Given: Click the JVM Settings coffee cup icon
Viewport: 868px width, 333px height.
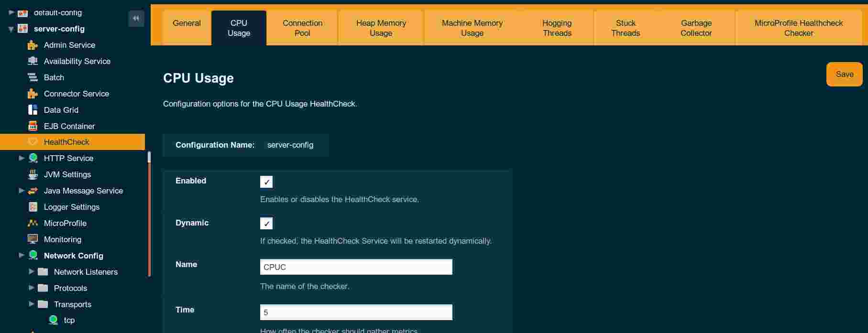Looking at the screenshot, I should (33, 174).
